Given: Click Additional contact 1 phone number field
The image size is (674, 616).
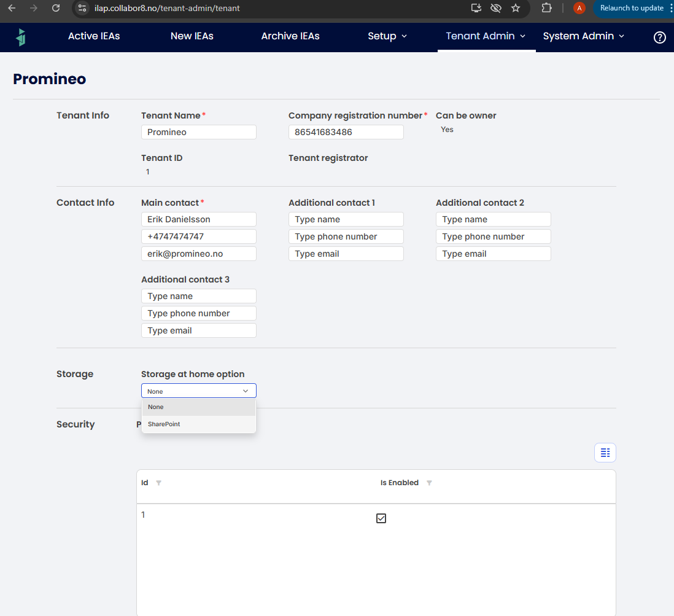Looking at the screenshot, I should (346, 236).
